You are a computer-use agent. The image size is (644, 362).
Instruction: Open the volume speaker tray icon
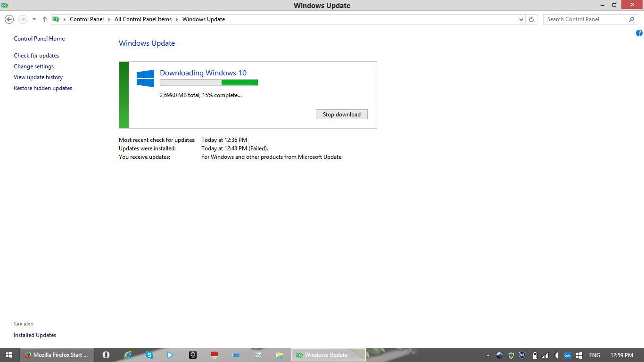click(557, 355)
